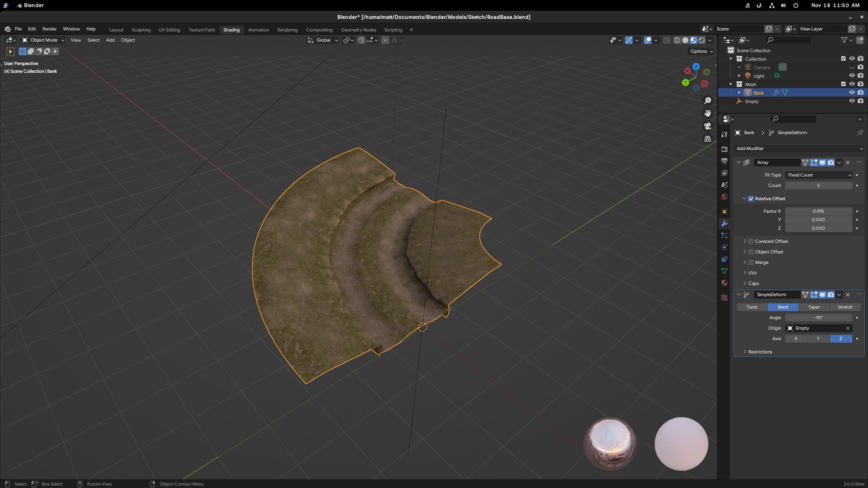Toggle the Relative Offset checkbox

tap(751, 199)
